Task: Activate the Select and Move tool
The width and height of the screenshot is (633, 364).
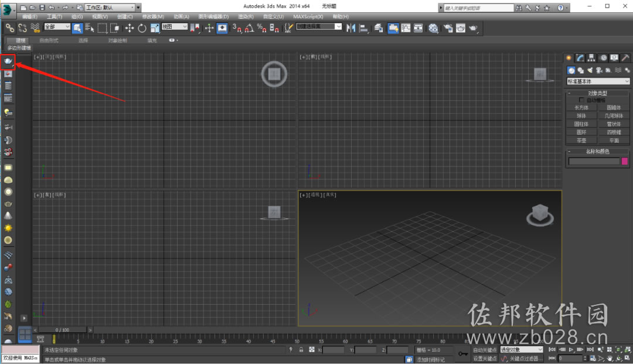Action: tap(129, 28)
